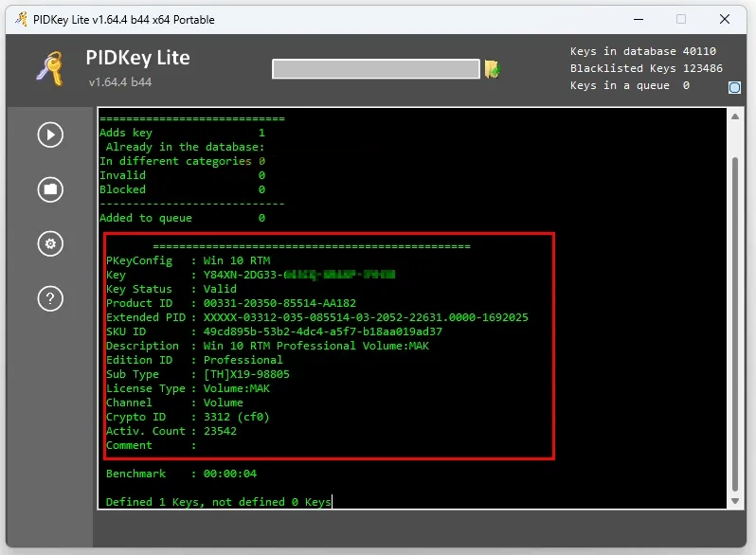Click the key value starting Y84XN-2DG33
Image resolution: width=756 pixels, height=555 pixels.
click(x=299, y=275)
